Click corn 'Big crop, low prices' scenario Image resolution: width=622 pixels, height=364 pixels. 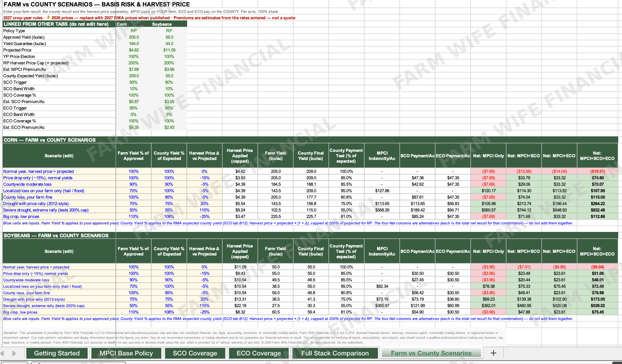pos(59,216)
